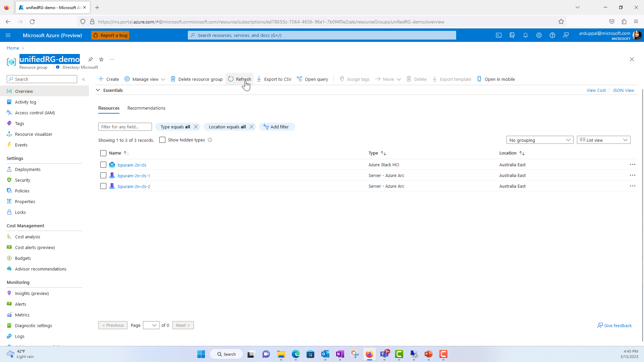Click the Filter for any field box

(125, 127)
